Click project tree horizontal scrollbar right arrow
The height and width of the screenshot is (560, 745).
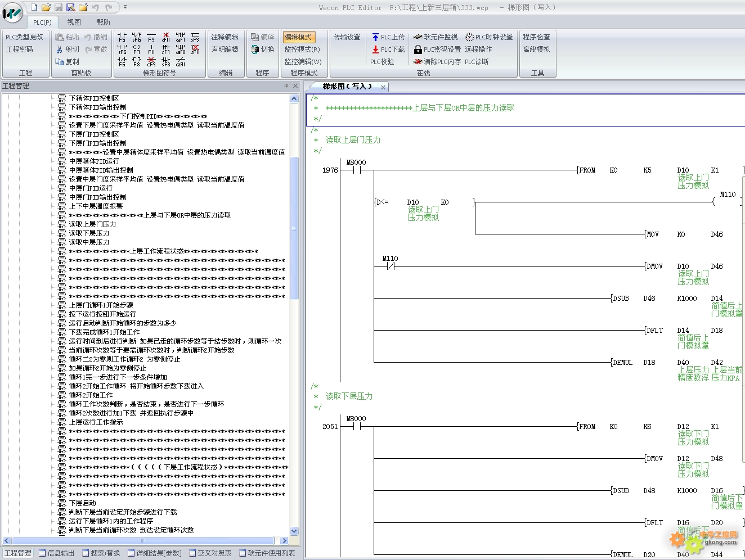point(284,541)
